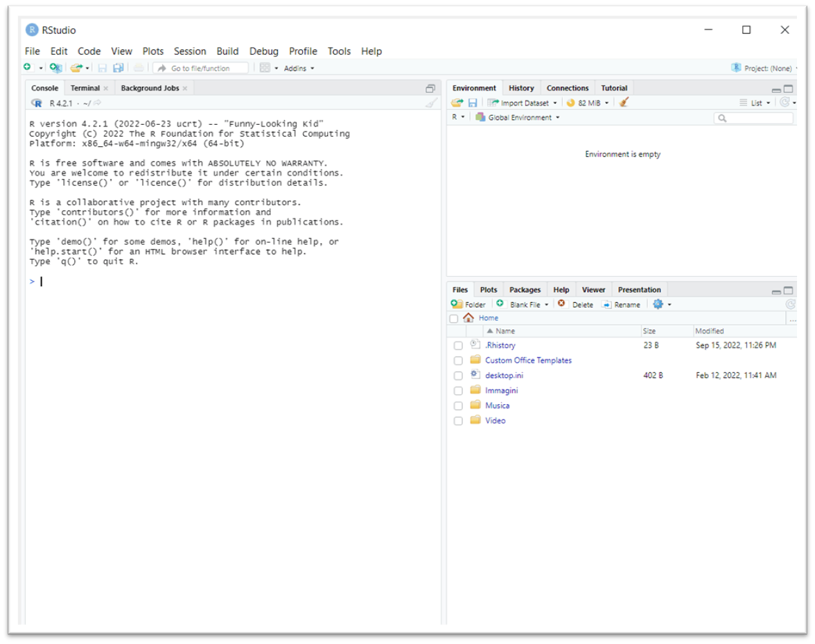Open the .Rhistory file
The image size is (815, 644).
coord(500,346)
